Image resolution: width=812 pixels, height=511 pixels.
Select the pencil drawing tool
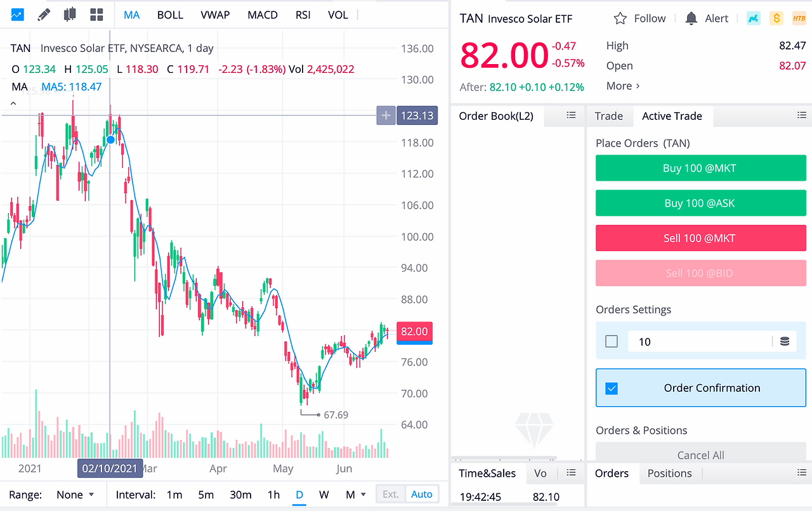(44, 14)
